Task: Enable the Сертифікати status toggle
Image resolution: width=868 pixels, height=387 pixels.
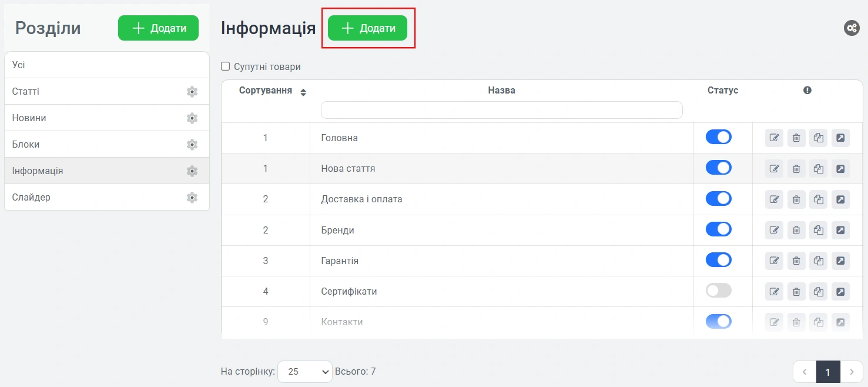Action: (718, 291)
